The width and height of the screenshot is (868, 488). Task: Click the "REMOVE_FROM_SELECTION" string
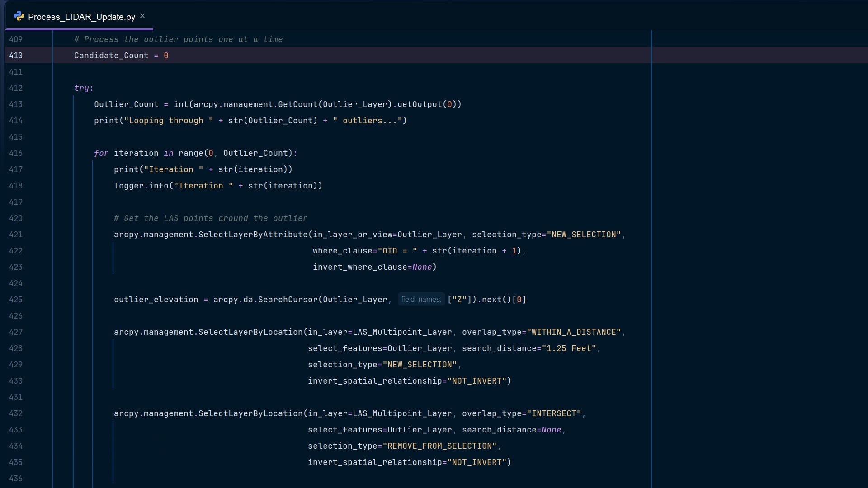coord(439,446)
